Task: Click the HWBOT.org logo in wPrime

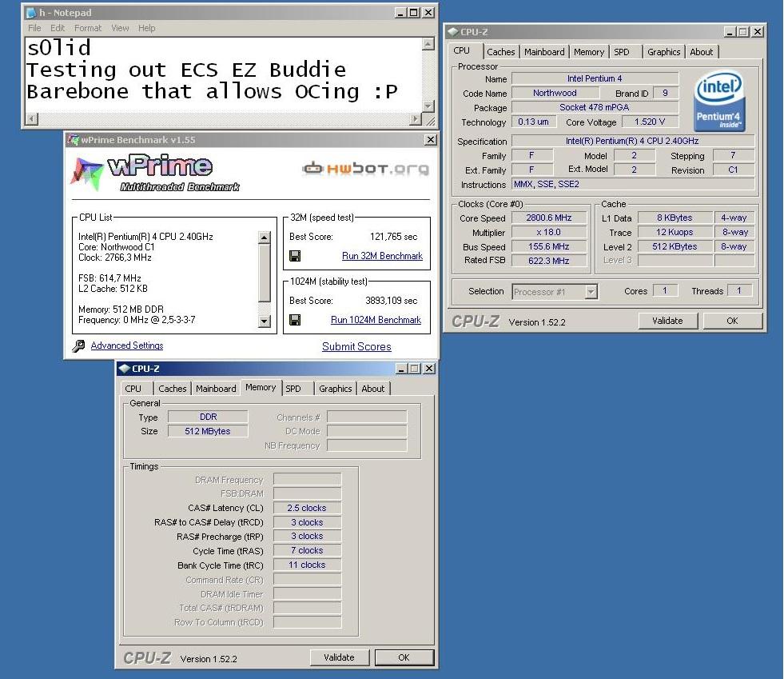Action: click(365, 169)
